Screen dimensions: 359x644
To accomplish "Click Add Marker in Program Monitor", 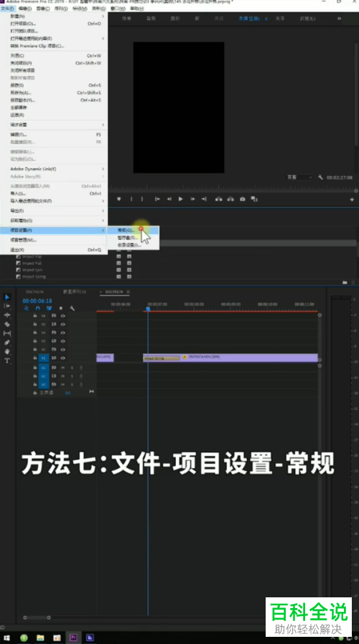I will (x=118, y=199).
